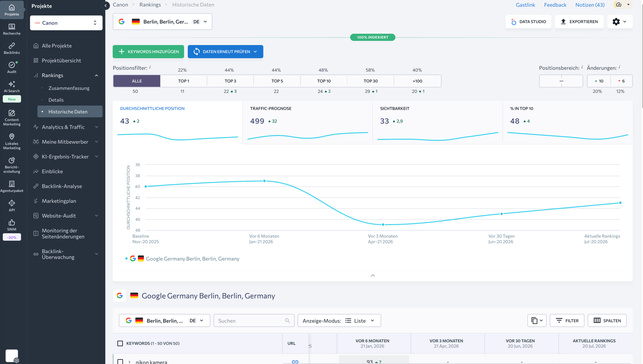Collapse the sidebar with the arrow button

(105, 5)
